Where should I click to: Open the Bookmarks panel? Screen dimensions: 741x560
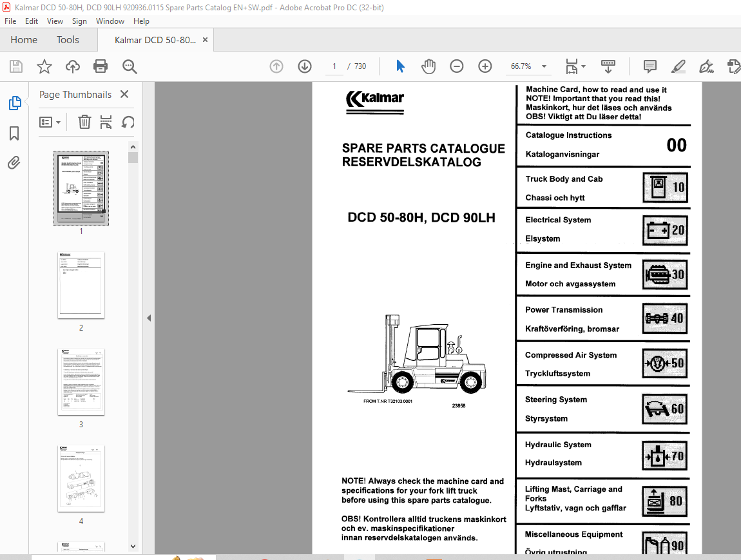(14, 133)
